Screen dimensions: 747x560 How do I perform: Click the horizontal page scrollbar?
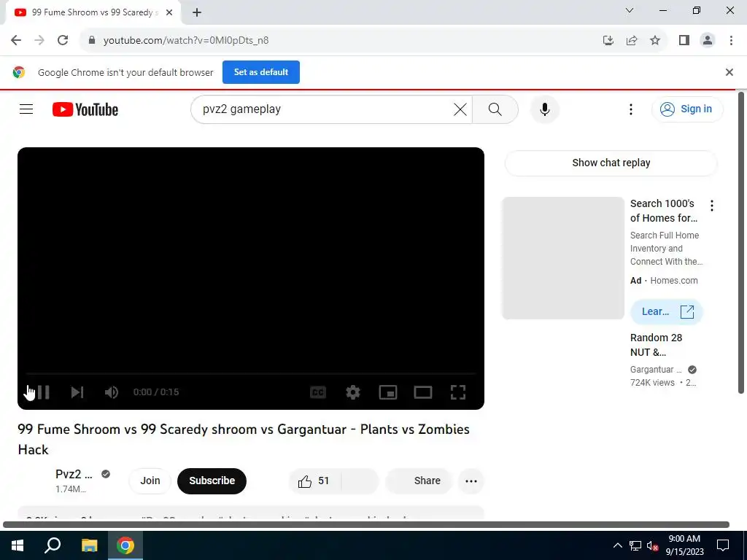[366, 525]
